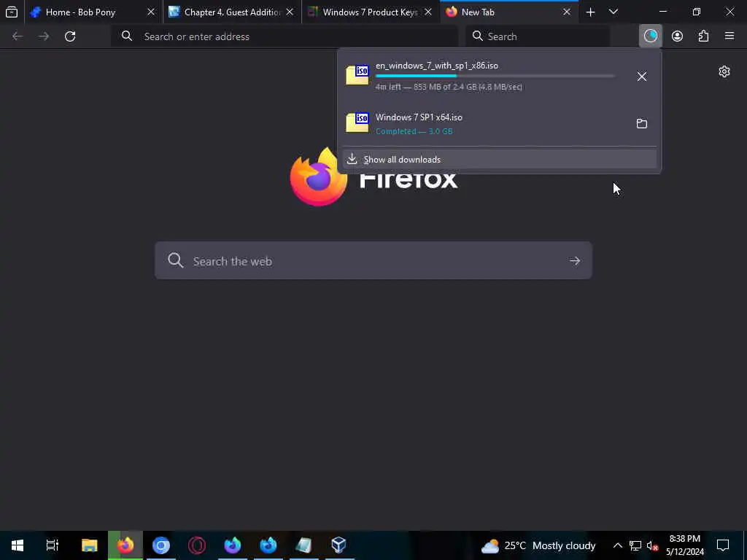Submit search with the arrow button
Image resolution: width=747 pixels, height=560 pixels.
(x=575, y=260)
